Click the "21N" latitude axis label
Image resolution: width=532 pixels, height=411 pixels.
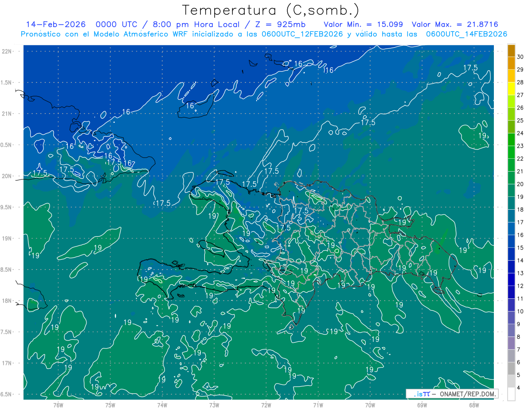[7, 114]
